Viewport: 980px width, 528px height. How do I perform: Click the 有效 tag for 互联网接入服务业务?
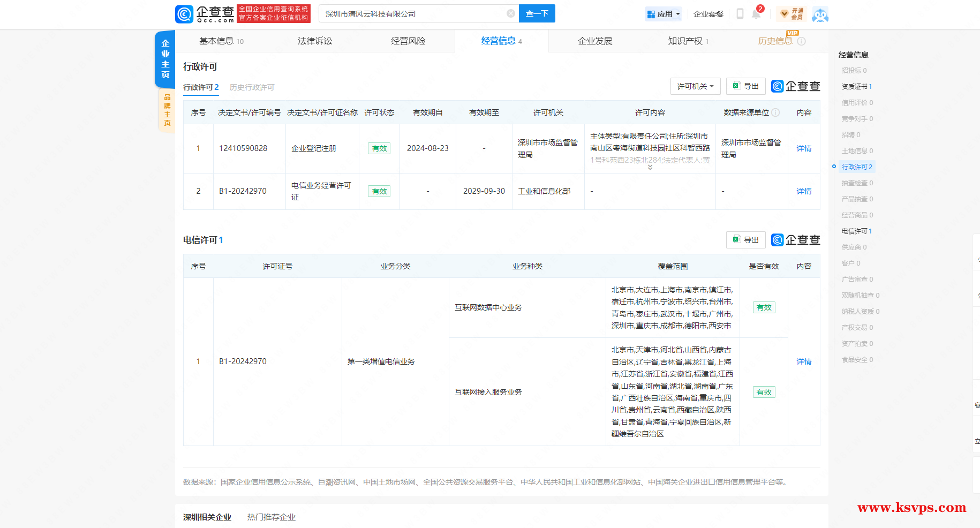[764, 392]
